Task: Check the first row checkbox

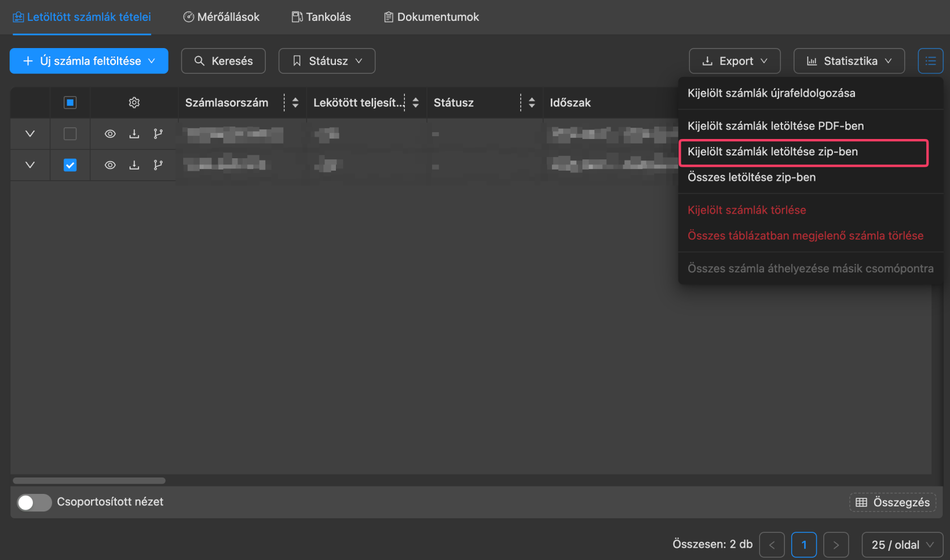Action: click(70, 134)
